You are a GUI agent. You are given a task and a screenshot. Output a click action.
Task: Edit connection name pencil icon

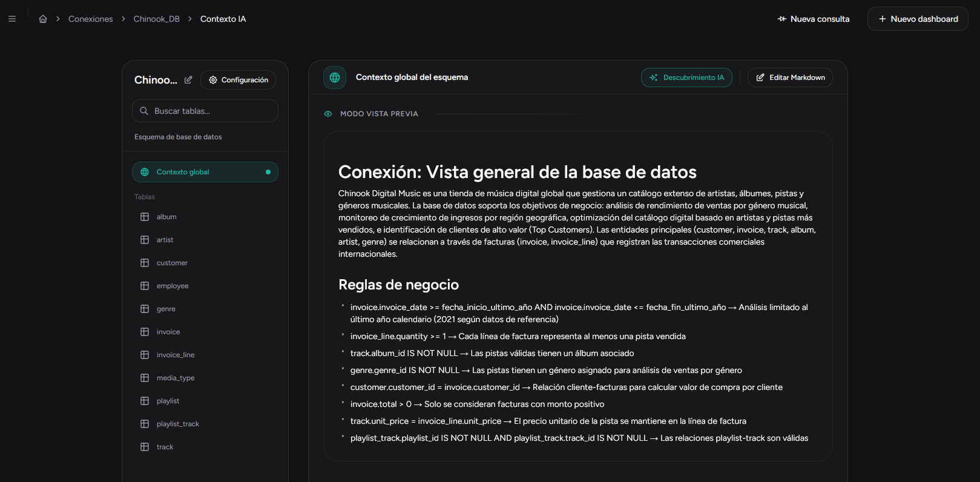(x=188, y=80)
